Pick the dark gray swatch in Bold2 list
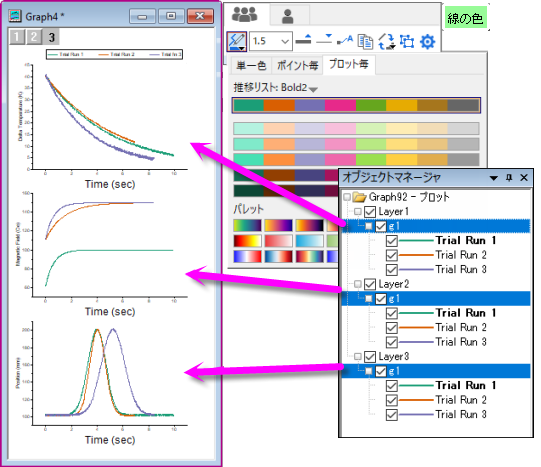541x467 pixels. 463,105
